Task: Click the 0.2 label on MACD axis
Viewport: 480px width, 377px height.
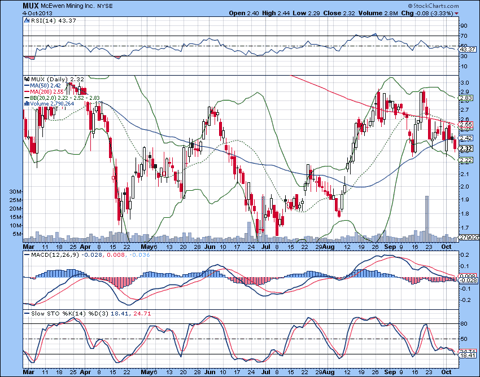Action: 465,255
